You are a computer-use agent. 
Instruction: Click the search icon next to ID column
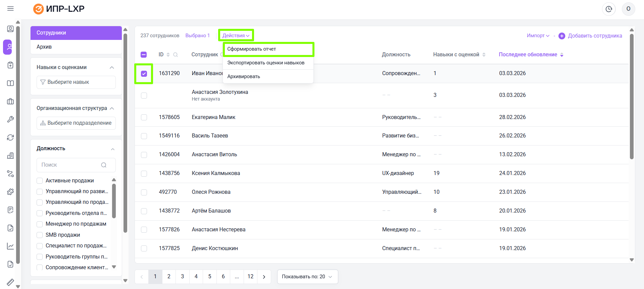click(176, 55)
